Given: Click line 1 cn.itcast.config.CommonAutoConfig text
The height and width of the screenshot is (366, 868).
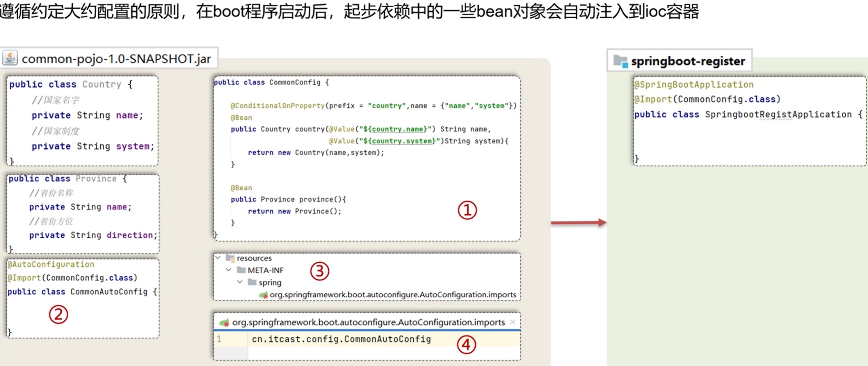Looking at the screenshot, I should point(341,339).
